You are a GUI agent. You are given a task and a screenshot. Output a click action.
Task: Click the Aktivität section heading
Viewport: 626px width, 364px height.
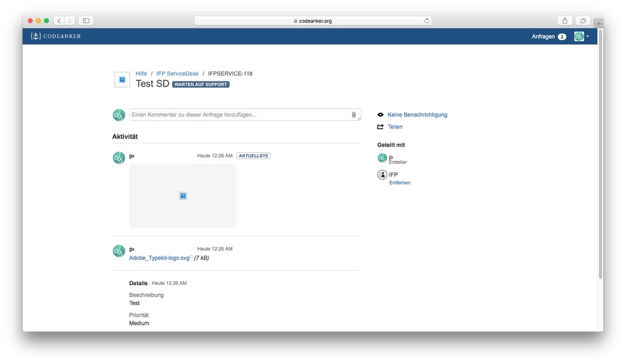(x=125, y=137)
